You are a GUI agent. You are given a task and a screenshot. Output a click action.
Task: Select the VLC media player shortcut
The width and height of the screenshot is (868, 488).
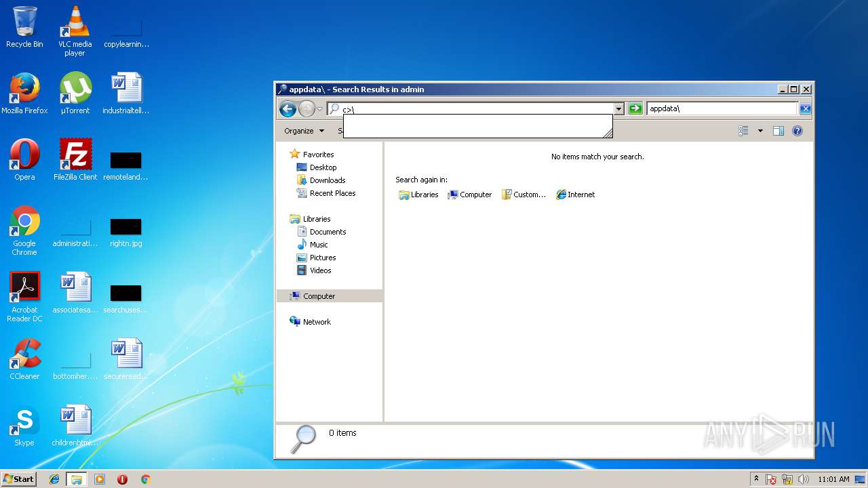75,30
